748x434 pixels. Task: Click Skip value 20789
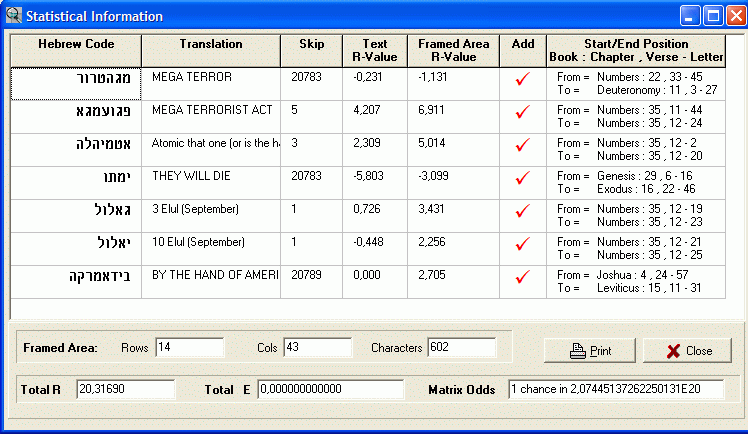coord(306,275)
